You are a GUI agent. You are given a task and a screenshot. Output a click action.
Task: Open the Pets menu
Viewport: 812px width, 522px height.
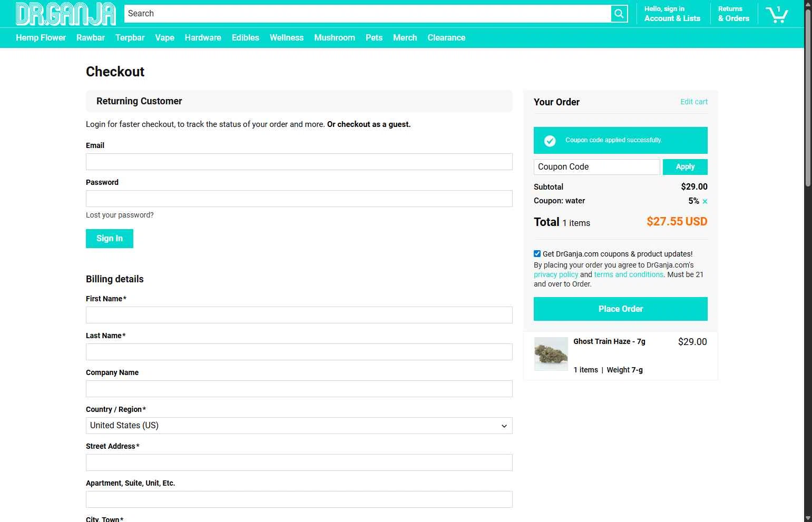coord(374,38)
